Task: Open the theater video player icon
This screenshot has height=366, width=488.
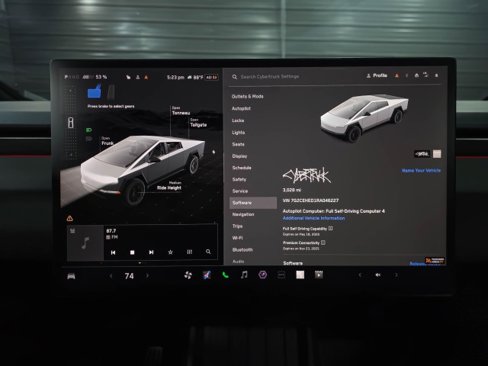Action: point(319,275)
